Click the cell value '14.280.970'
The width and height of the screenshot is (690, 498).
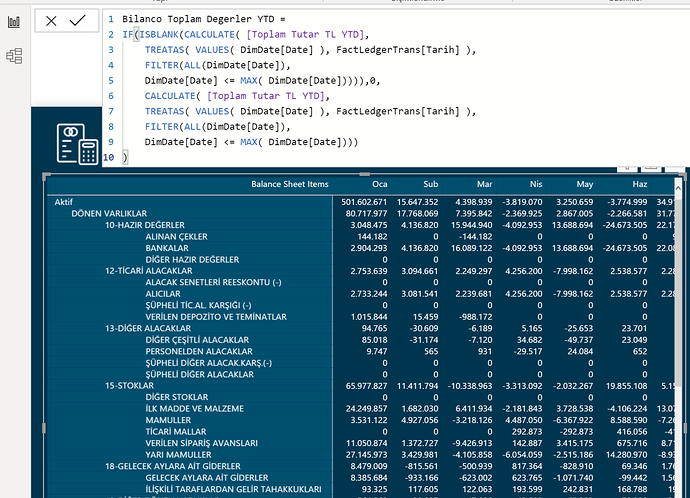click(x=627, y=454)
